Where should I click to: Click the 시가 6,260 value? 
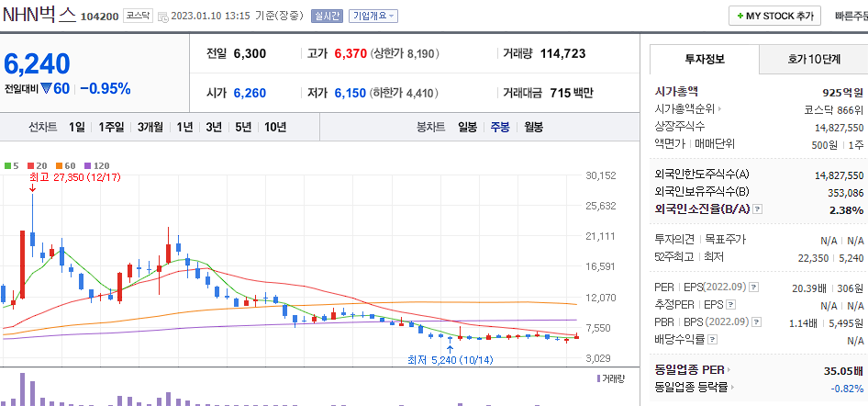pyautogui.click(x=250, y=93)
